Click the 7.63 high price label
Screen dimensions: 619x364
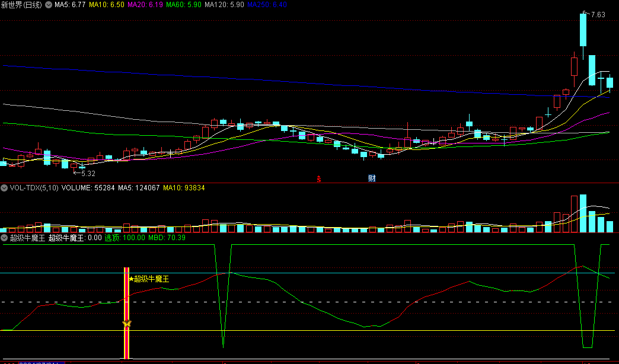tap(598, 15)
